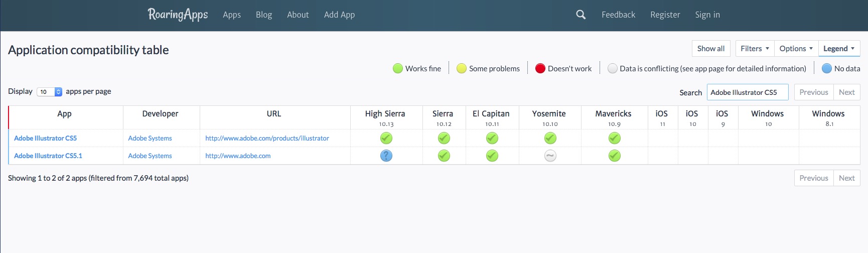Open Adobe Systems developer link for CS5
Screen dimensions: 868x253
[x=150, y=138]
